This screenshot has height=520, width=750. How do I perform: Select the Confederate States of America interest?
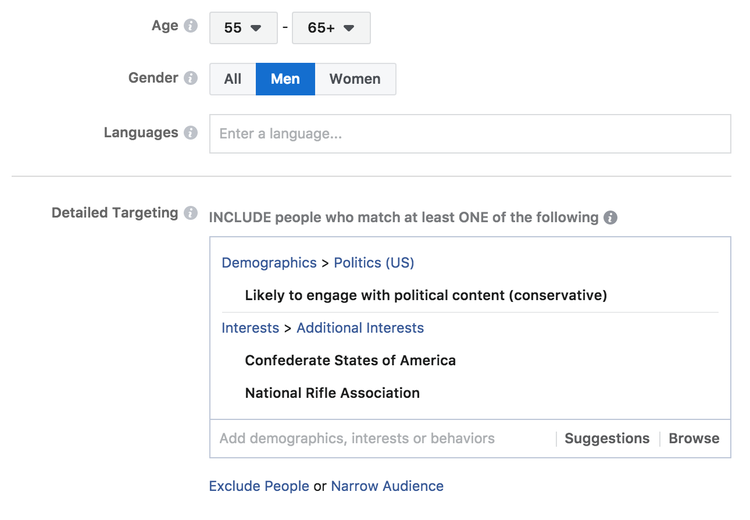click(350, 360)
